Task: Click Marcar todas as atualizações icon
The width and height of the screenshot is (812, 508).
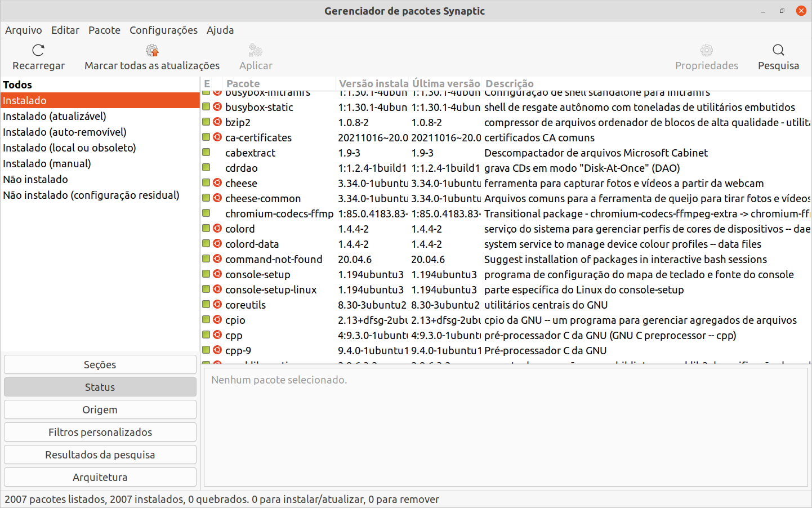Action: tap(152, 50)
